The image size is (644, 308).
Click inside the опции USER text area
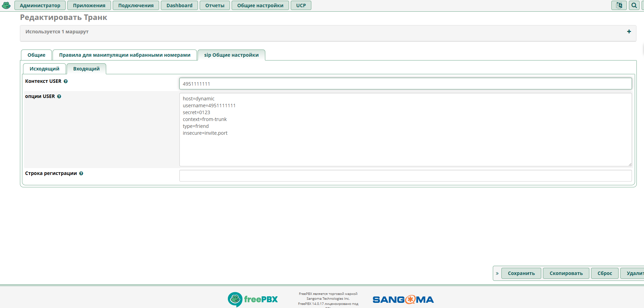(x=405, y=148)
